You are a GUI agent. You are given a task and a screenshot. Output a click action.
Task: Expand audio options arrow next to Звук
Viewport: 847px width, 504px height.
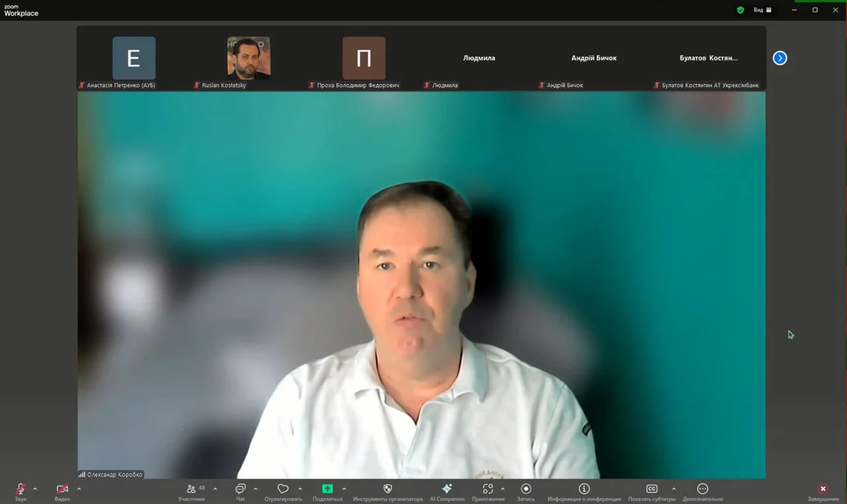35,489
